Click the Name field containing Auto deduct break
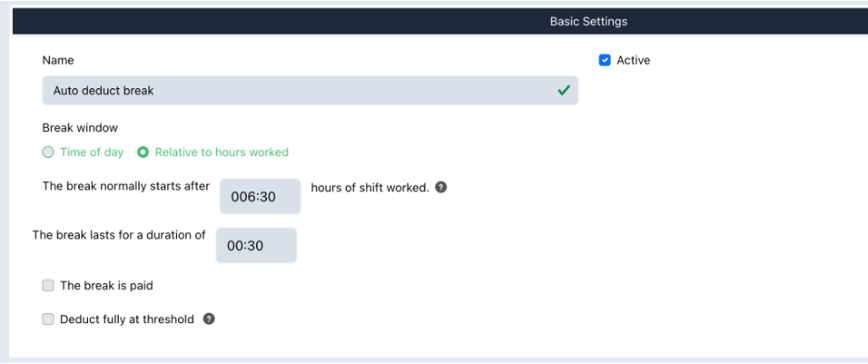Screen dimensions: 868x364 pos(311,90)
